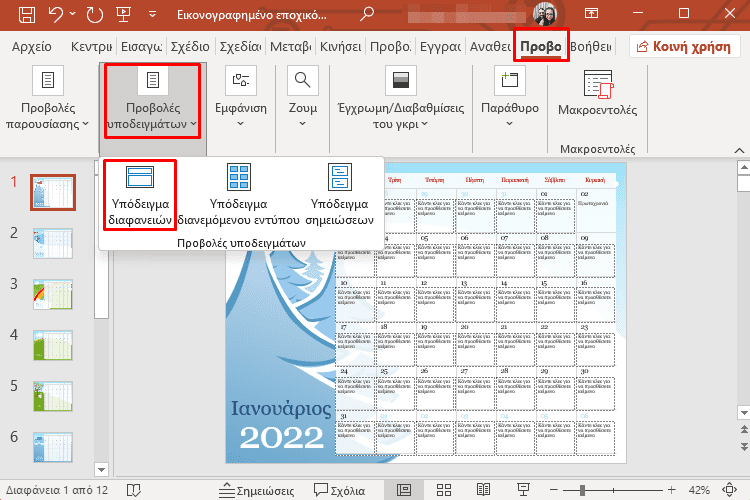Switch to Slide Sorter view icon
Image resolution: width=750 pixels, height=500 pixels.
[444, 490]
